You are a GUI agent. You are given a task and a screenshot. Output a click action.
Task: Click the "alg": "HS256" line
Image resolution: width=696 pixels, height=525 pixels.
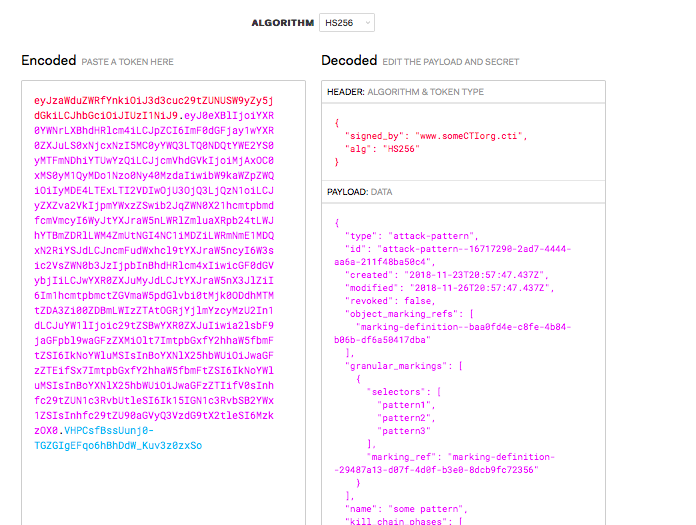382,149
